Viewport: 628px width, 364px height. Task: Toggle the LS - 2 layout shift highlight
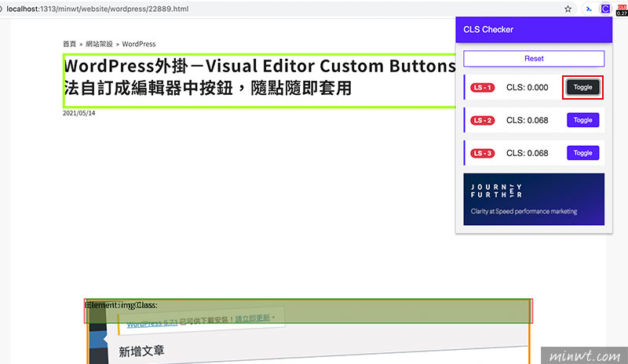(x=582, y=120)
